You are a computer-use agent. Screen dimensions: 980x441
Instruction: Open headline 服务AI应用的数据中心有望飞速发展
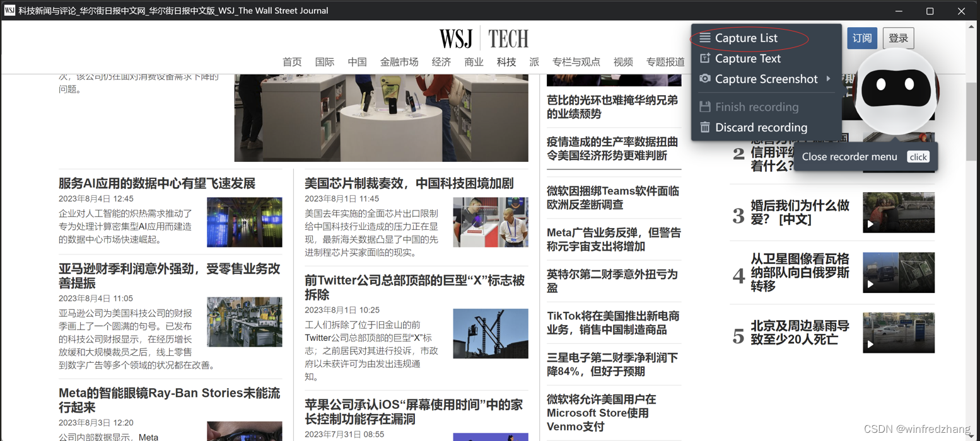(157, 183)
